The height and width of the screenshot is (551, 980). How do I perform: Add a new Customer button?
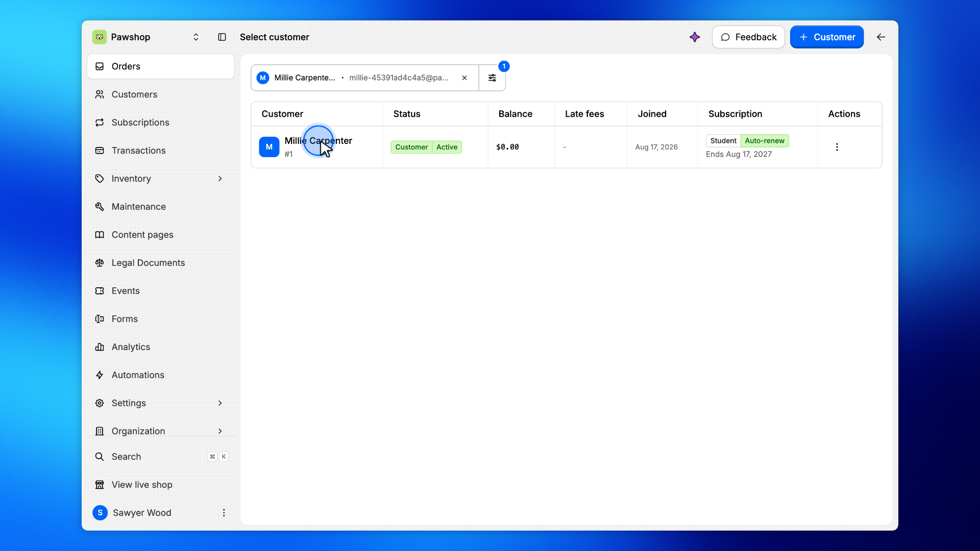[827, 37]
